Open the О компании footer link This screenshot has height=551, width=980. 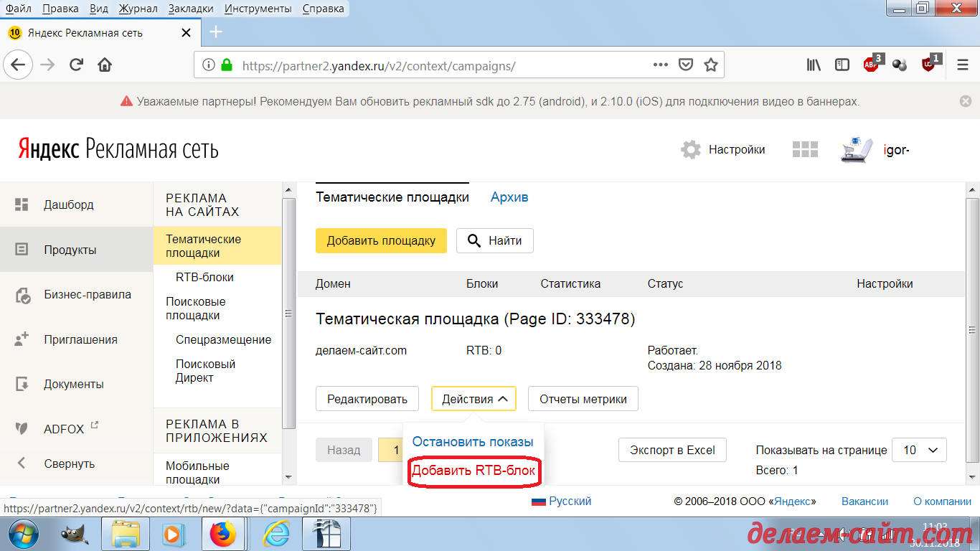[943, 501]
